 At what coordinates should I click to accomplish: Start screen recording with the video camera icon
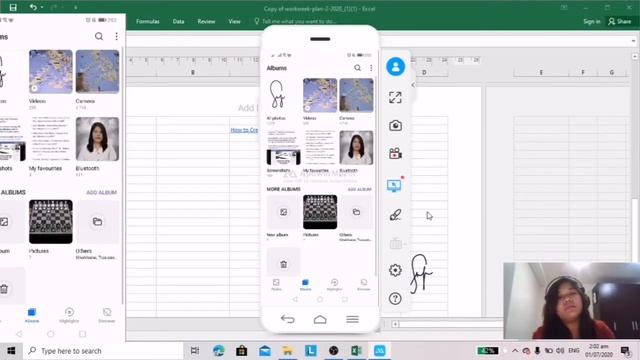[395, 153]
